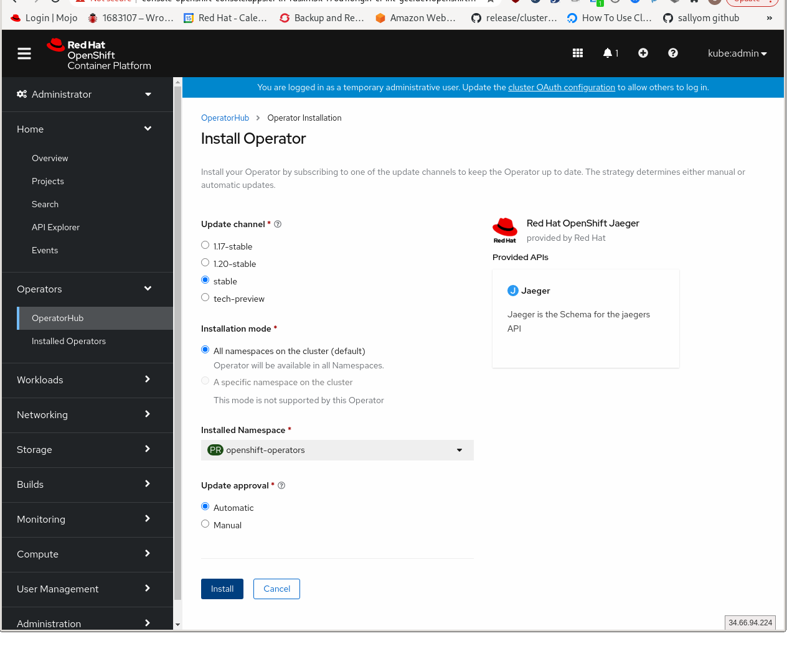Expand the Networking navigation section
787x672 pixels.
coord(87,414)
